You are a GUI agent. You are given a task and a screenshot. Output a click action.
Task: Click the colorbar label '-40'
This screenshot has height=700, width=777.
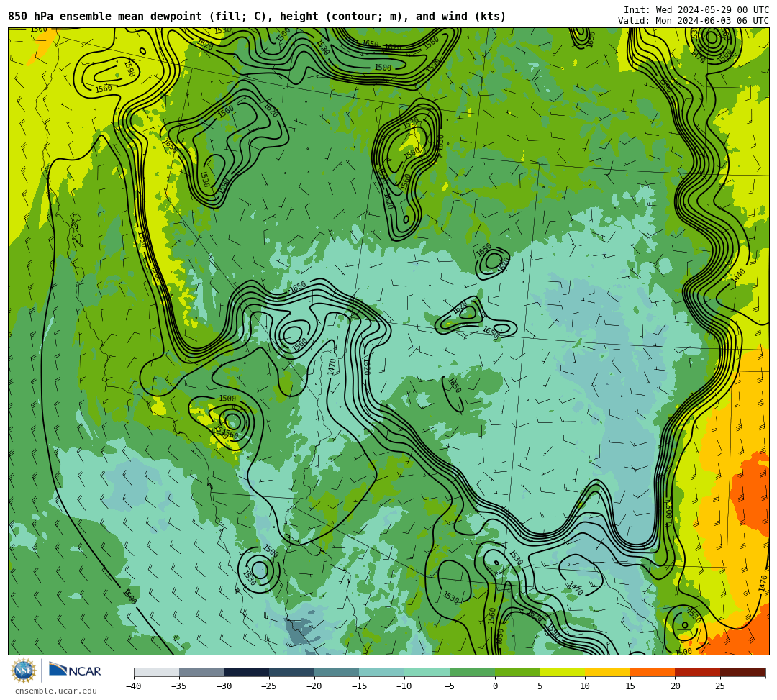pyautogui.click(x=134, y=686)
